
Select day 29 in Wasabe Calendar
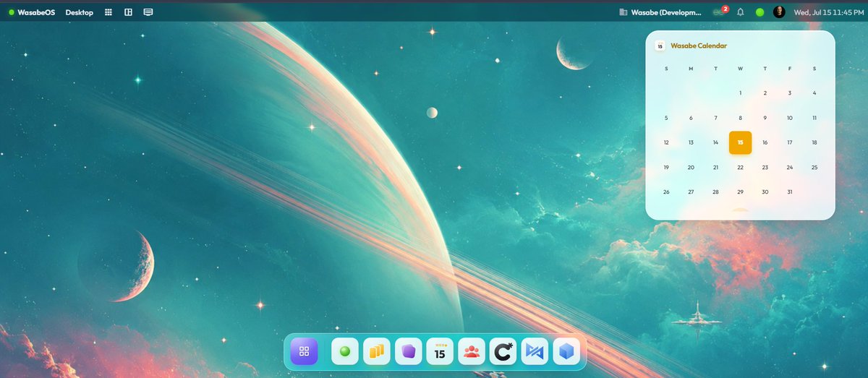tap(740, 192)
